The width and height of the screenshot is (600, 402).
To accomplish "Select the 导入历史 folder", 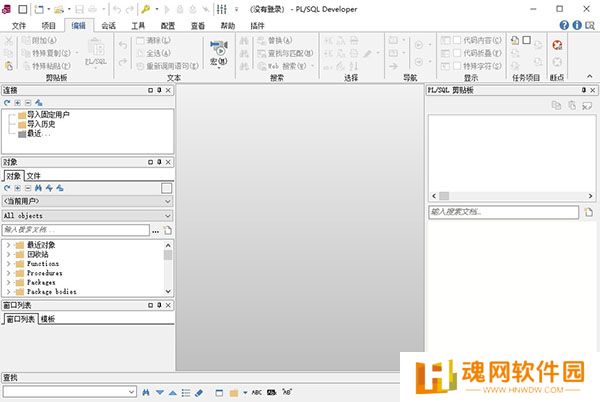I will [x=41, y=124].
